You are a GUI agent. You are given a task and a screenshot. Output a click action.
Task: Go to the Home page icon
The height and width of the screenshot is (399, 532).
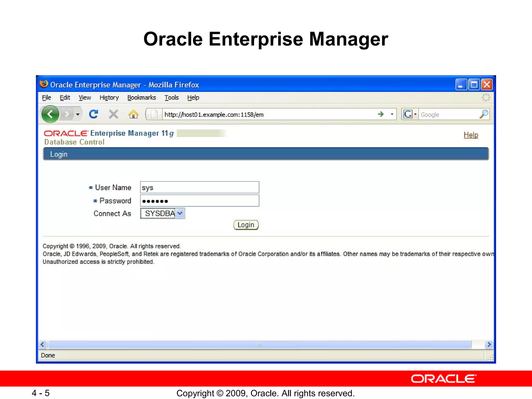133,114
